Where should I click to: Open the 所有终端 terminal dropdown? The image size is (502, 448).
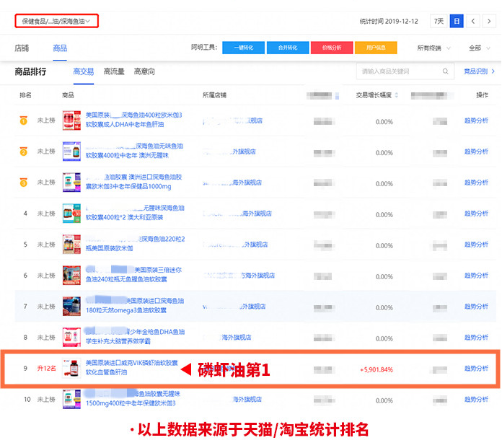[434, 48]
